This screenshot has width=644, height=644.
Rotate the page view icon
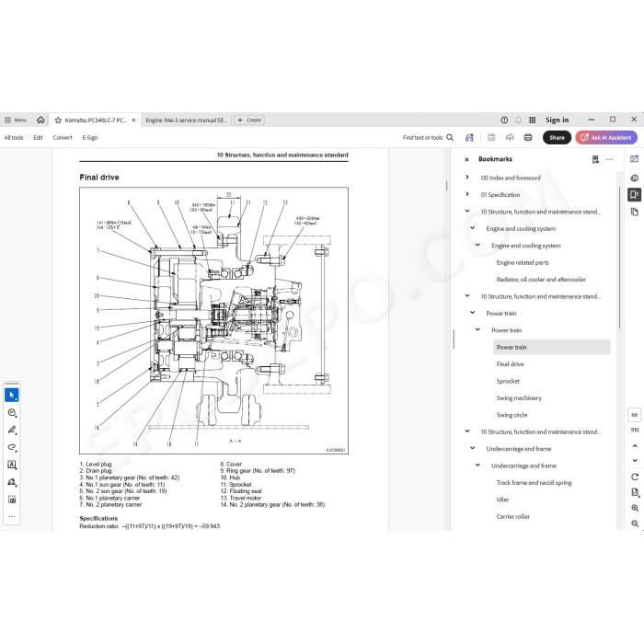coord(635,477)
